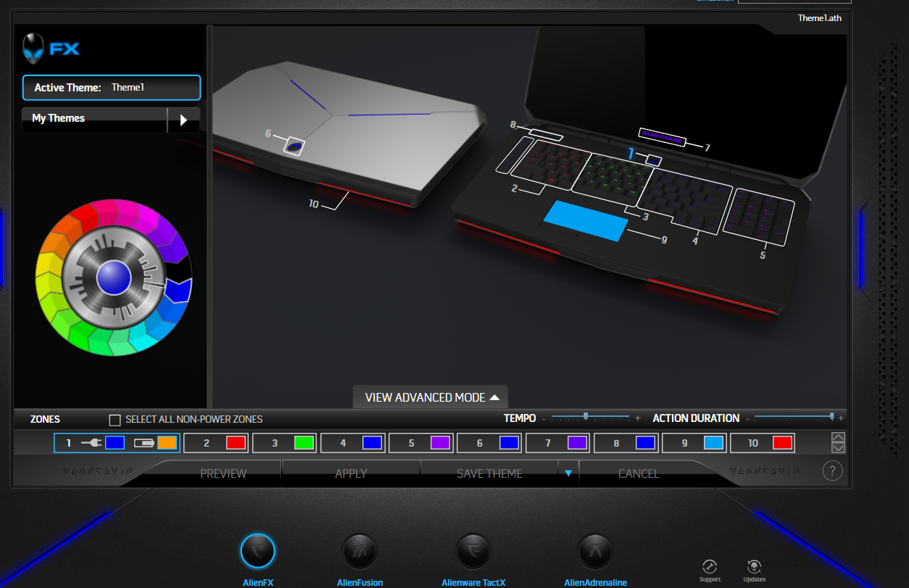Select the left keyboard zone 2 on laptop
Screen dimensions: 909x588
click(x=553, y=165)
